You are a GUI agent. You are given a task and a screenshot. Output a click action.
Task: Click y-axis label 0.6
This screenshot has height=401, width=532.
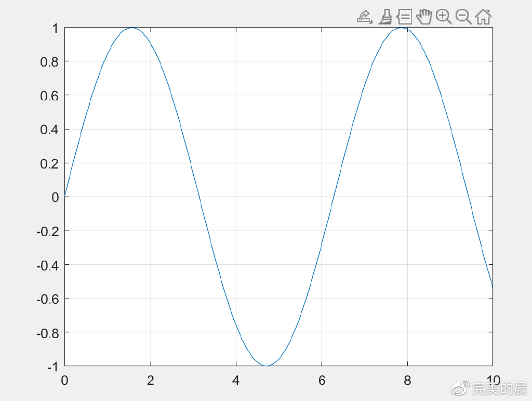49,96
